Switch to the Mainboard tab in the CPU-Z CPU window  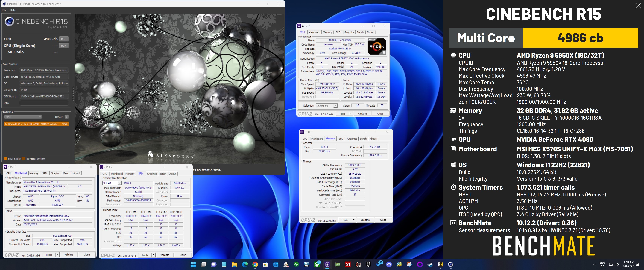coord(314,32)
